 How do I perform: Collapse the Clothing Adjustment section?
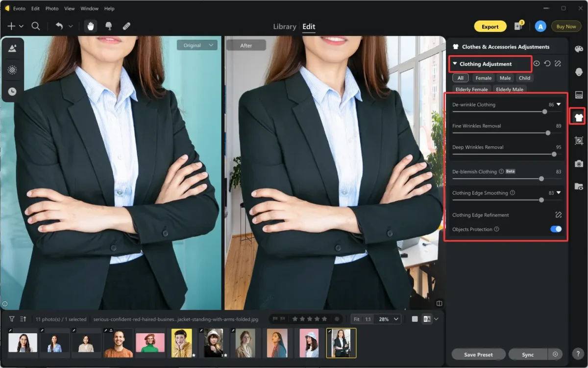pos(455,64)
